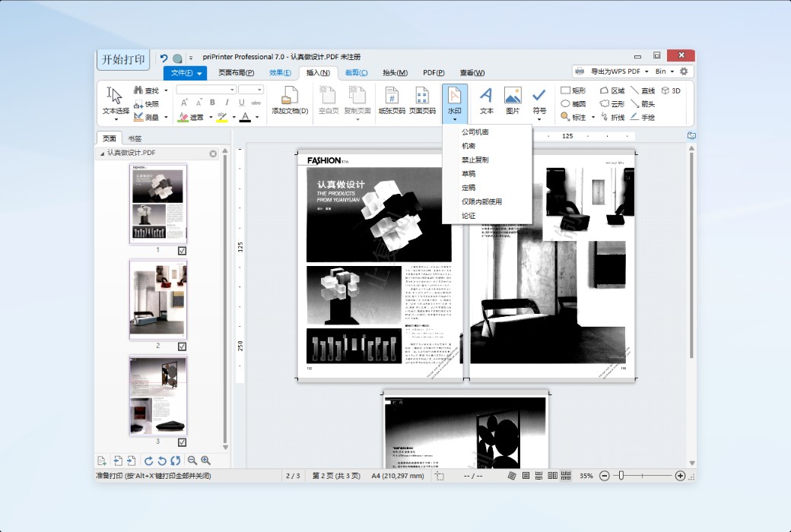The height and width of the screenshot is (532, 791).
Task: Choose the 标注 callout tool
Action: point(573,117)
